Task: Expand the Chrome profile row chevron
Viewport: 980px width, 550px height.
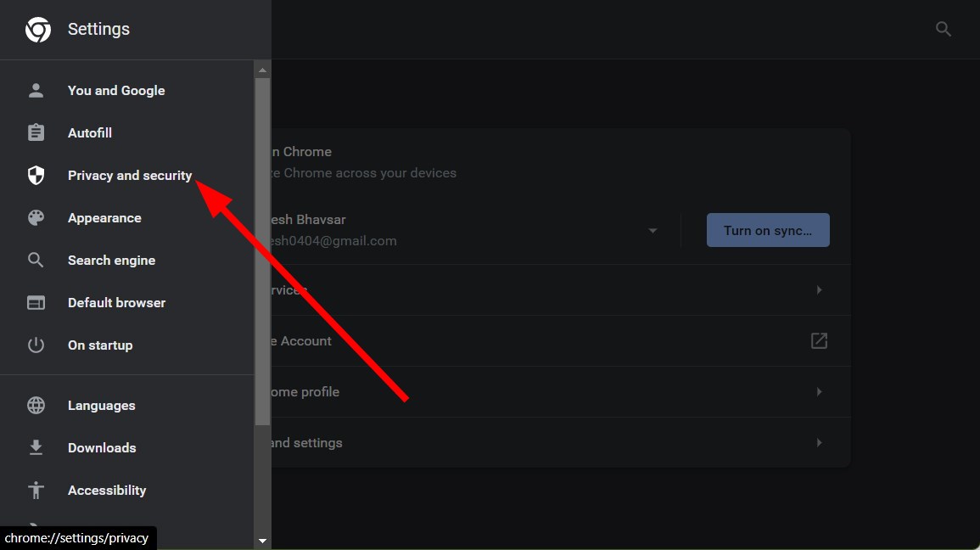Action: tap(819, 392)
